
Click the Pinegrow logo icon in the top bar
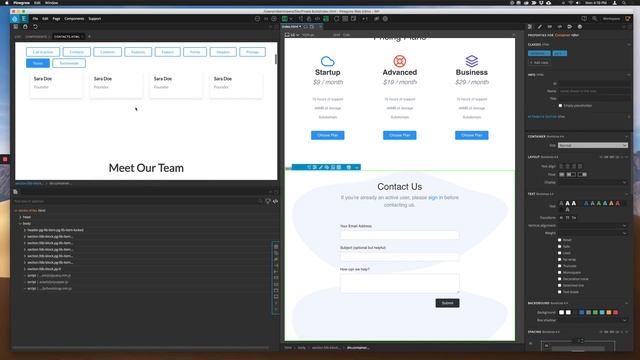(x=15, y=19)
